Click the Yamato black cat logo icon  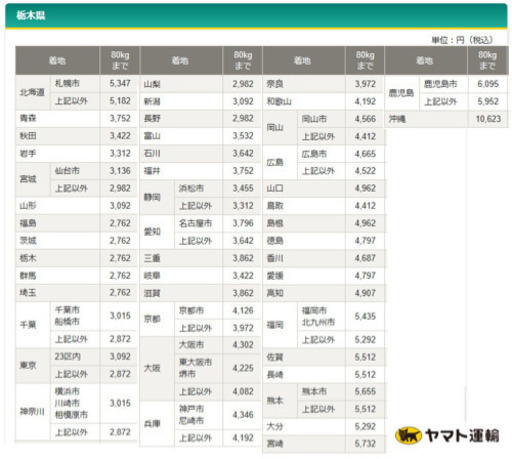pos(408,435)
